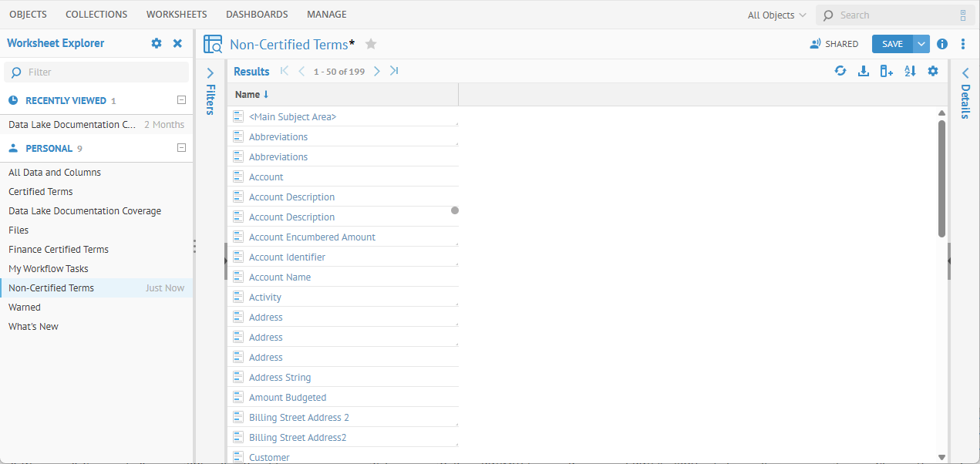Click the worksheet info icon
This screenshot has width=980, height=464.
[x=942, y=44]
